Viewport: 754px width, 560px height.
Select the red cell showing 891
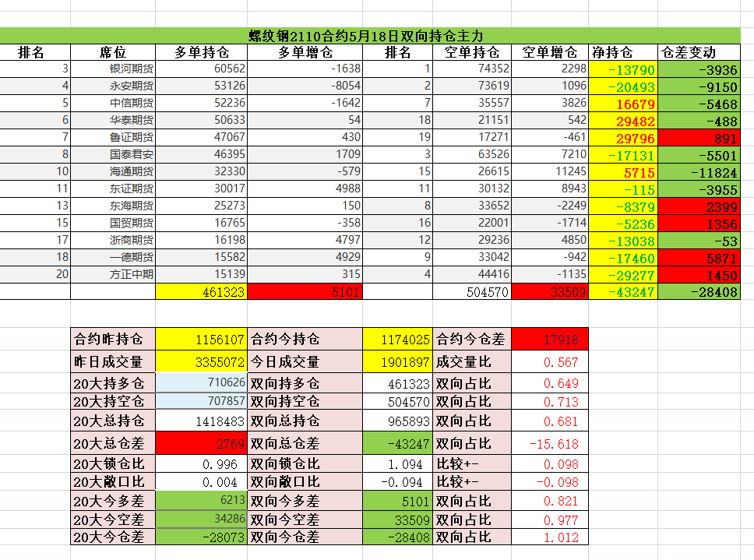[699, 137]
